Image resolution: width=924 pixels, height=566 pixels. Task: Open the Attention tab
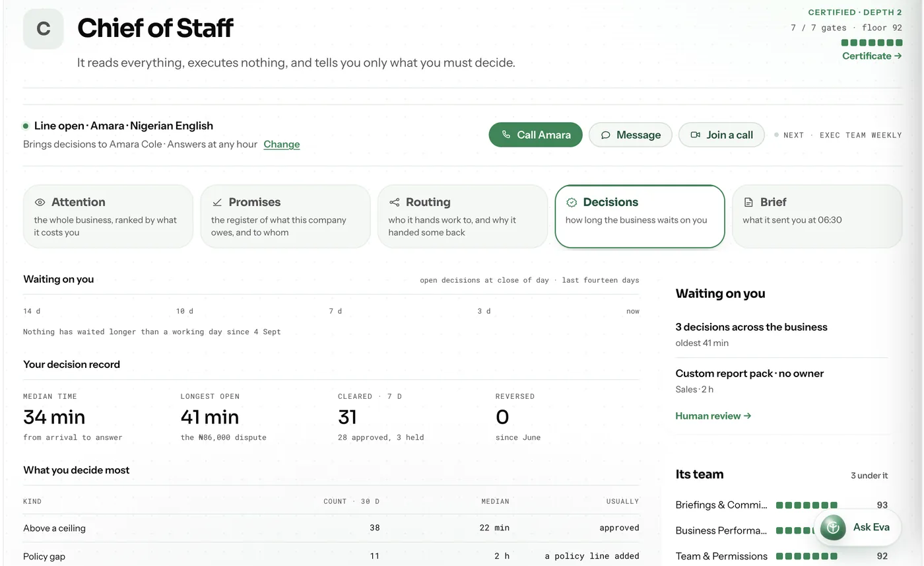pos(108,217)
